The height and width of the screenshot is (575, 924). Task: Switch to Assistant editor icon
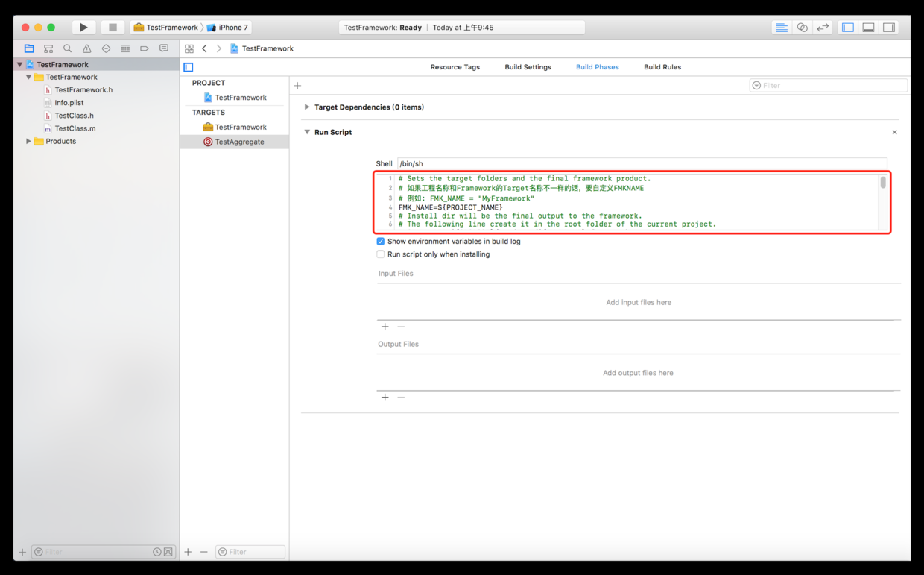[x=802, y=28]
